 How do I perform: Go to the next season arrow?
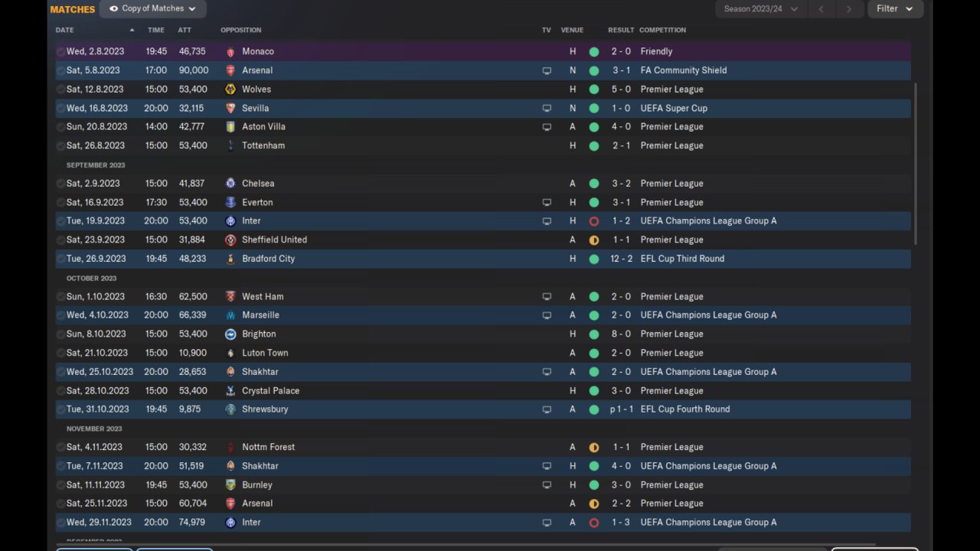coord(848,9)
